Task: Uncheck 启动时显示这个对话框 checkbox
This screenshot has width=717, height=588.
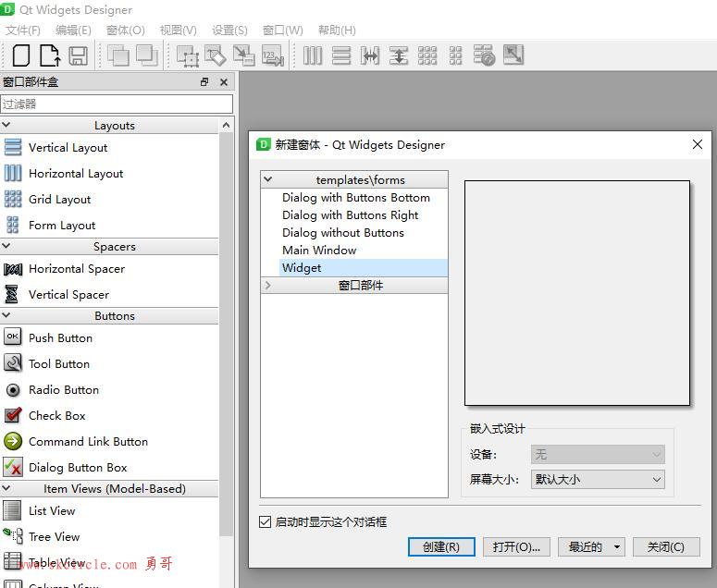Action: (x=266, y=521)
